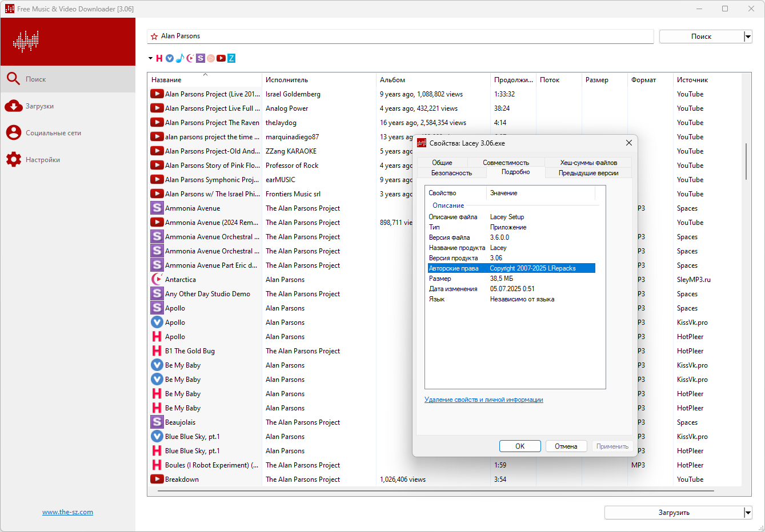
Task: Click the OK button in properties dialog
Action: coord(520,446)
